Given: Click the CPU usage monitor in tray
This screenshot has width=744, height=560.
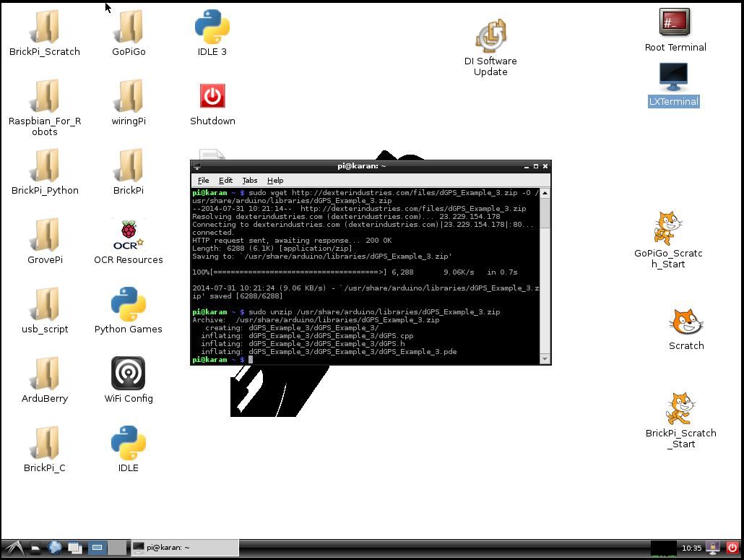Looking at the screenshot, I should (x=663, y=548).
